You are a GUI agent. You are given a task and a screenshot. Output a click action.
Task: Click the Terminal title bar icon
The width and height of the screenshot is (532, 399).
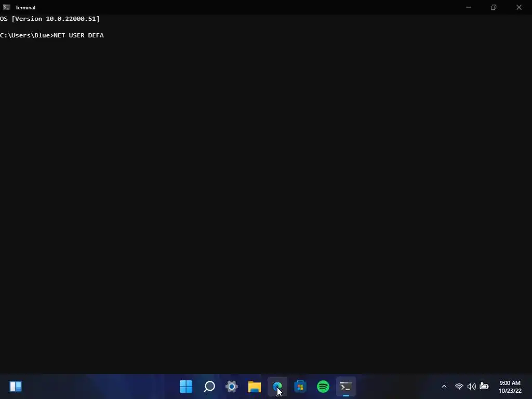[6, 7]
